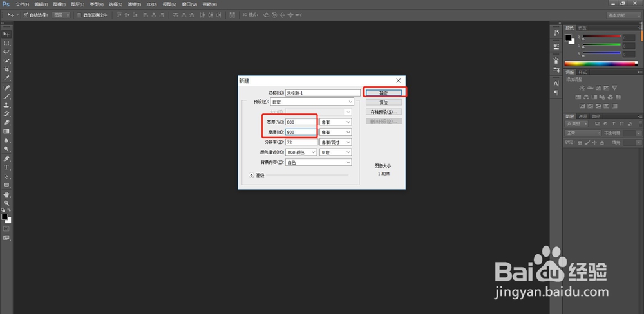Select the Hand tool
This screenshot has width=644, height=314.
6,194
